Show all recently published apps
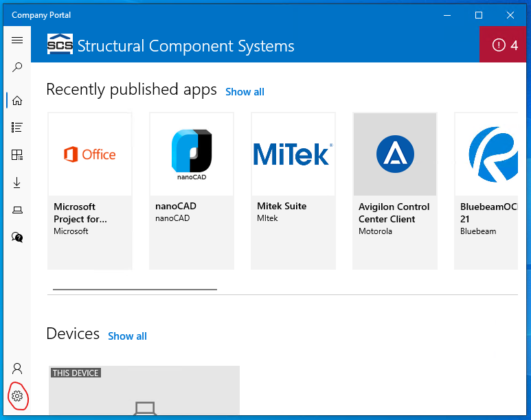Image resolution: width=531 pixels, height=420 pixels. [245, 92]
